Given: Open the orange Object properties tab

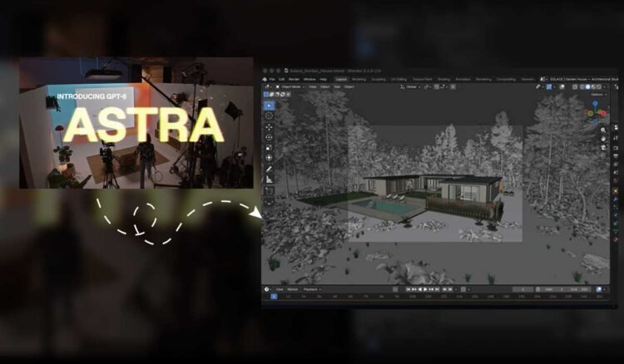Looking at the screenshot, I should (616, 191).
